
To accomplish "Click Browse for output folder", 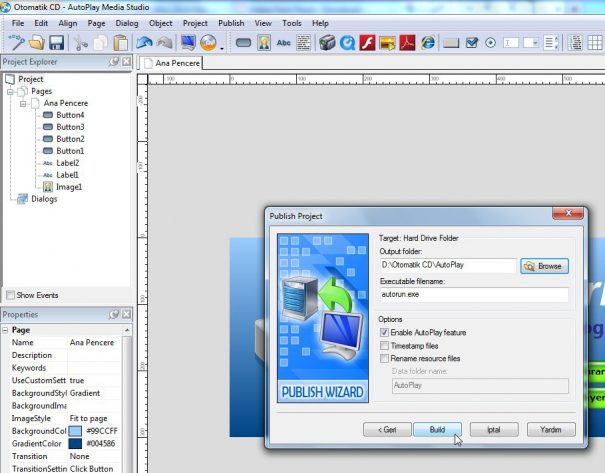I will tap(544, 266).
